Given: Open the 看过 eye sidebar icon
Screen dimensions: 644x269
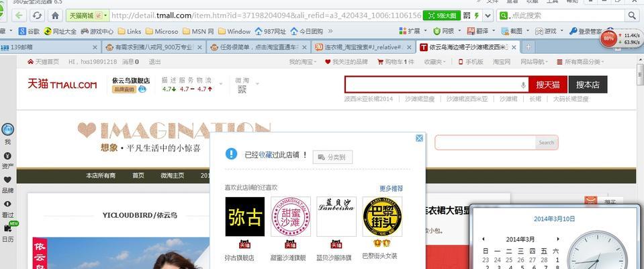Looking at the screenshot, I should [8, 204].
